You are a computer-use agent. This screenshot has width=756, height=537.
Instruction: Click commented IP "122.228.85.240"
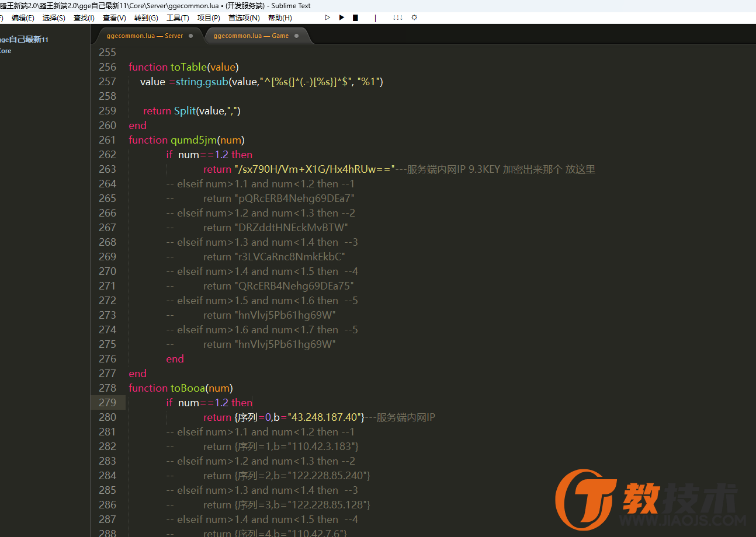click(327, 476)
